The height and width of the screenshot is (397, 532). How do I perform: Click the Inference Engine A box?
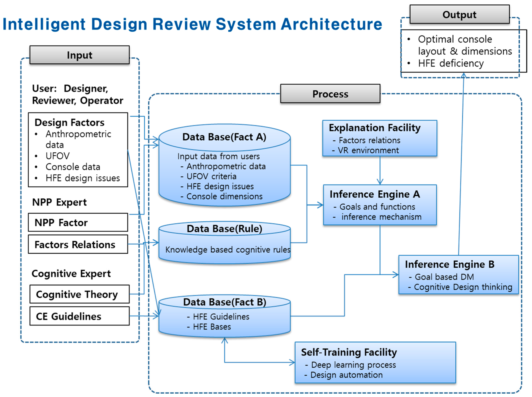380,205
